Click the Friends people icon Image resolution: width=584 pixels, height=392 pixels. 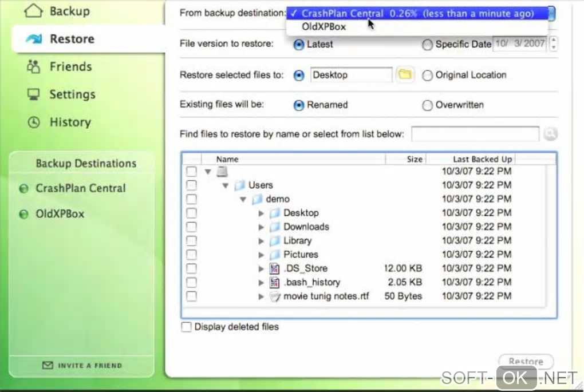34,66
